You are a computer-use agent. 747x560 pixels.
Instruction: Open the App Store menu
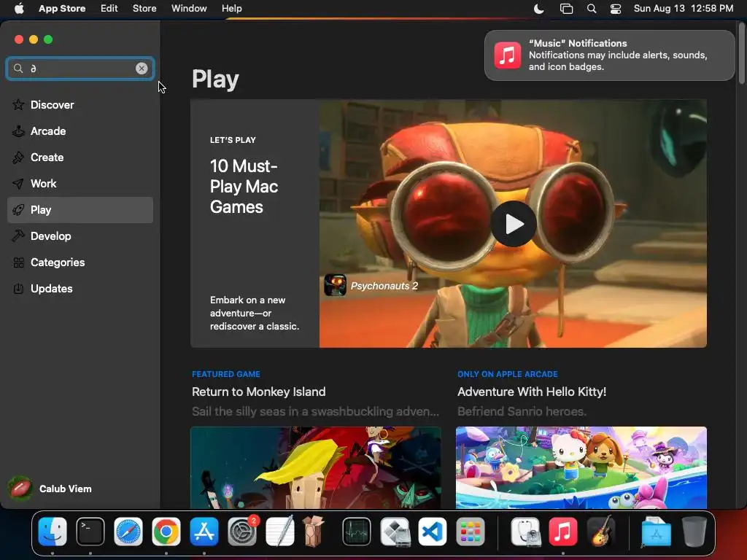click(x=62, y=9)
